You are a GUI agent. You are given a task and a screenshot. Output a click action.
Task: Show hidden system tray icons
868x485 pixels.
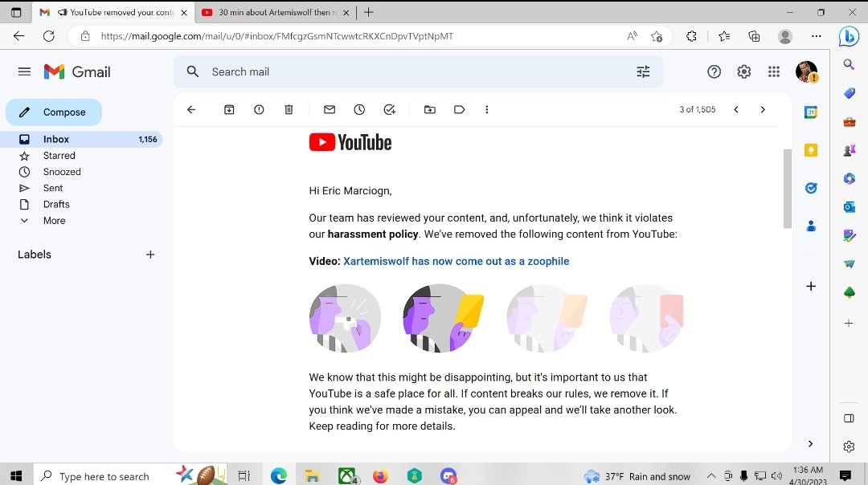[x=711, y=475]
